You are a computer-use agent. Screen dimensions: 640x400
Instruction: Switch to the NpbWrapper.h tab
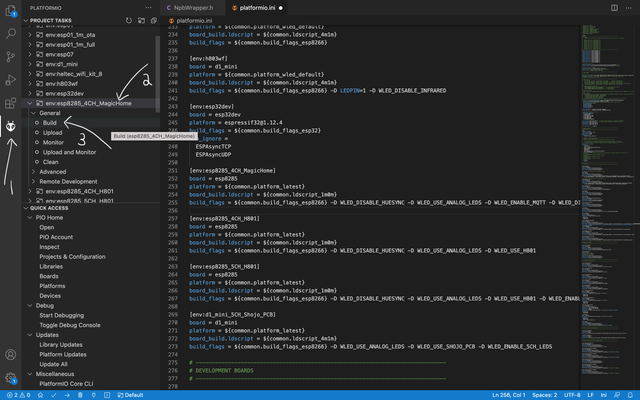(193, 8)
